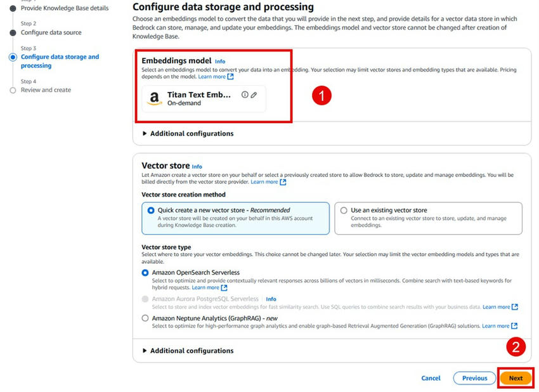The image size is (539, 392).
Task: Click the external link icon for OpenSearch Serverless Learn more
Action: (x=224, y=288)
